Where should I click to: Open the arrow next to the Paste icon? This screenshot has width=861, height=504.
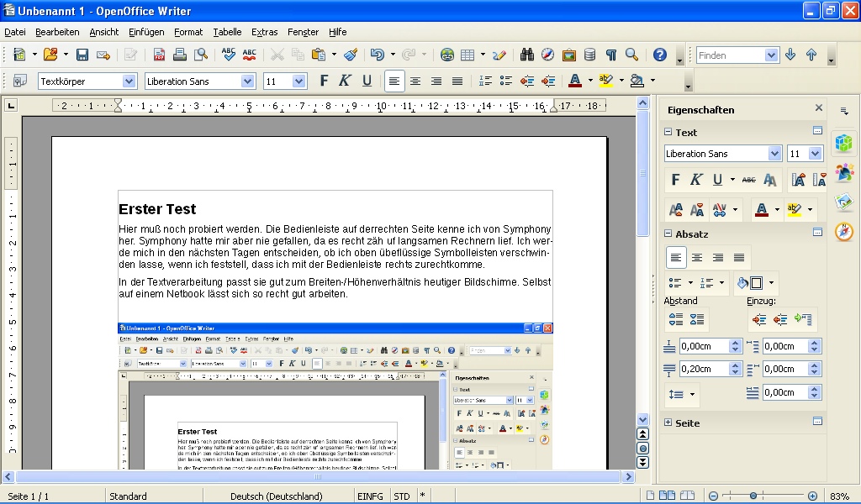pos(334,55)
